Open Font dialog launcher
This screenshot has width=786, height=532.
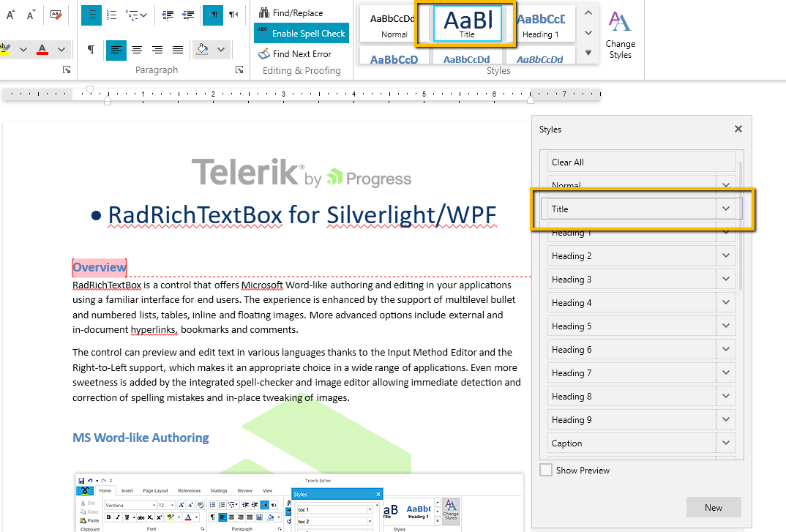[x=67, y=70]
